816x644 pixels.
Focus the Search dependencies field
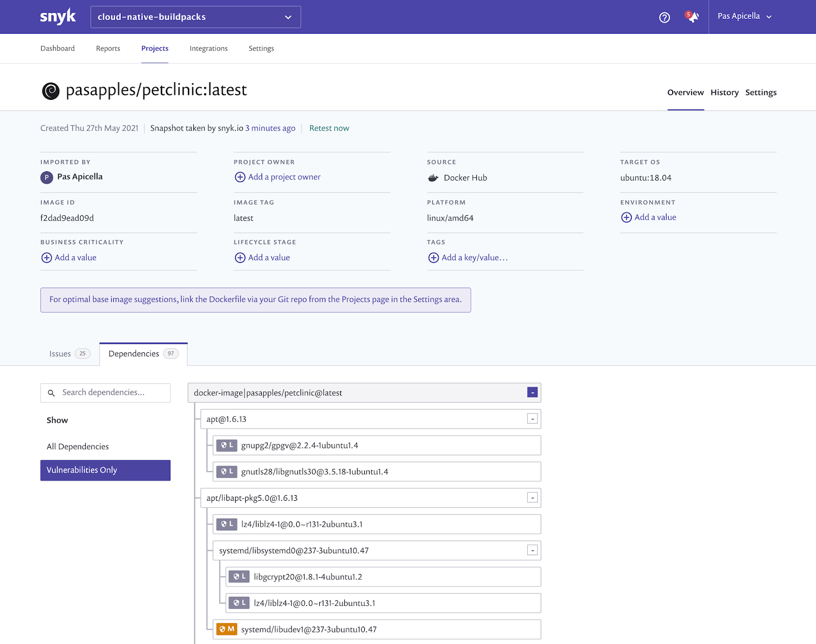pos(106,393)
